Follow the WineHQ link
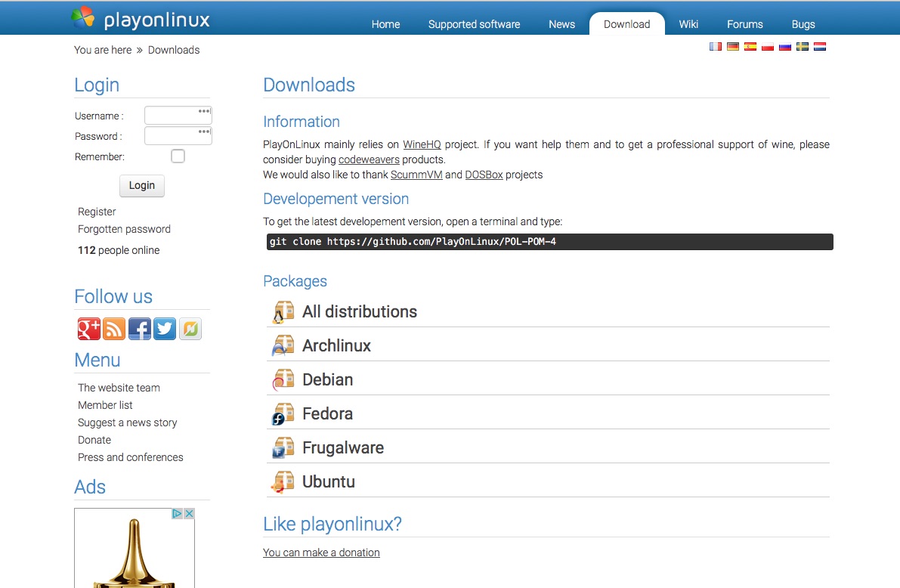Screen dimensions: 900x588 coord(422,144)
